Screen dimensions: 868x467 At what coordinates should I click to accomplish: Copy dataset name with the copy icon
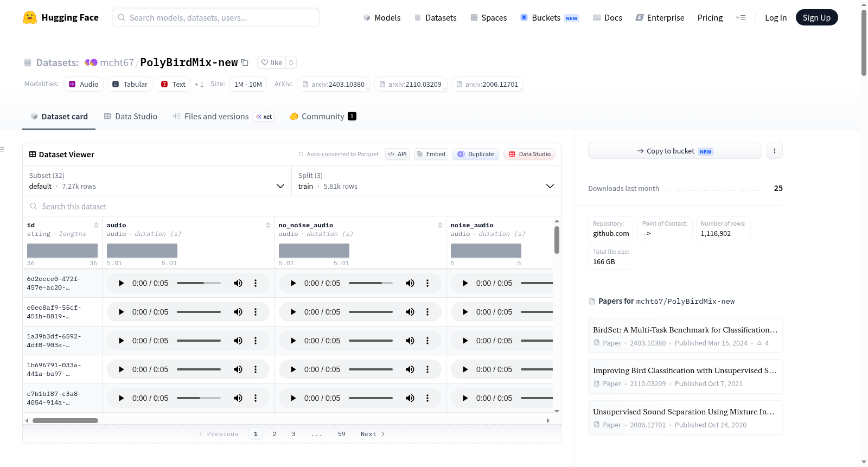[x=245, y=62]
